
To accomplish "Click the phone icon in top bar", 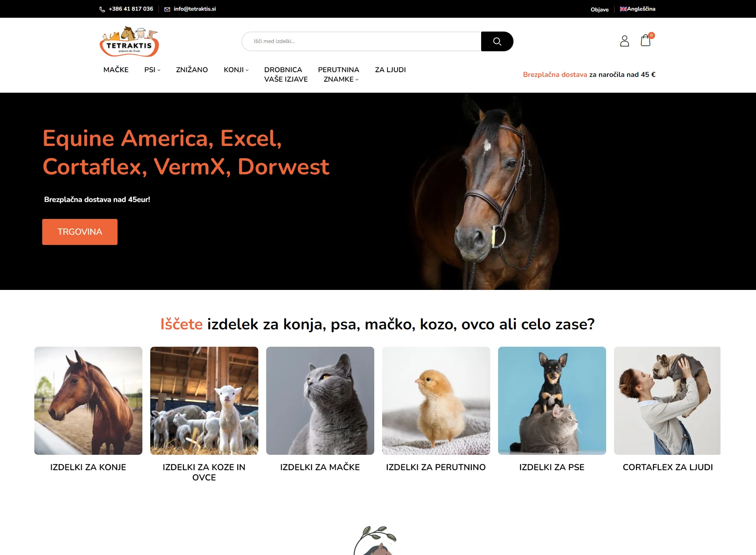I will point(102,9).
